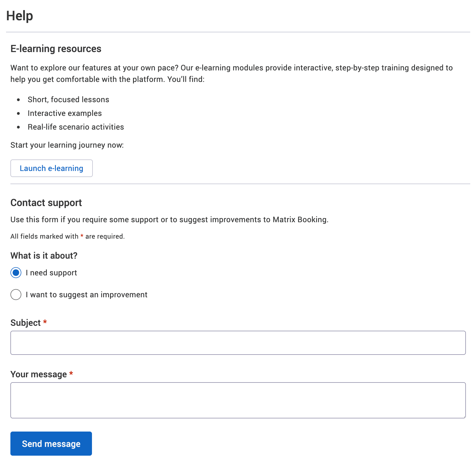Click the 'E-learning resources' heading
476x471 pixels.
56,49
